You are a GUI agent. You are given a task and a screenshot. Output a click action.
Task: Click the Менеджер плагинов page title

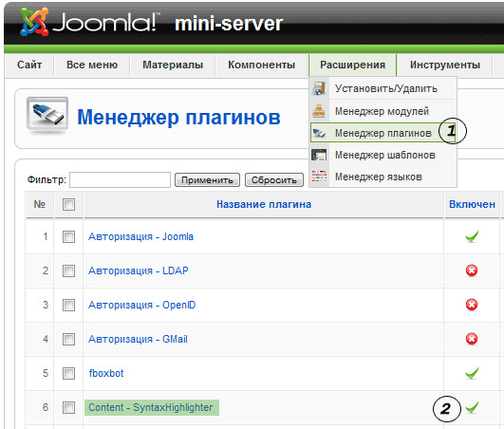[178, 117]
